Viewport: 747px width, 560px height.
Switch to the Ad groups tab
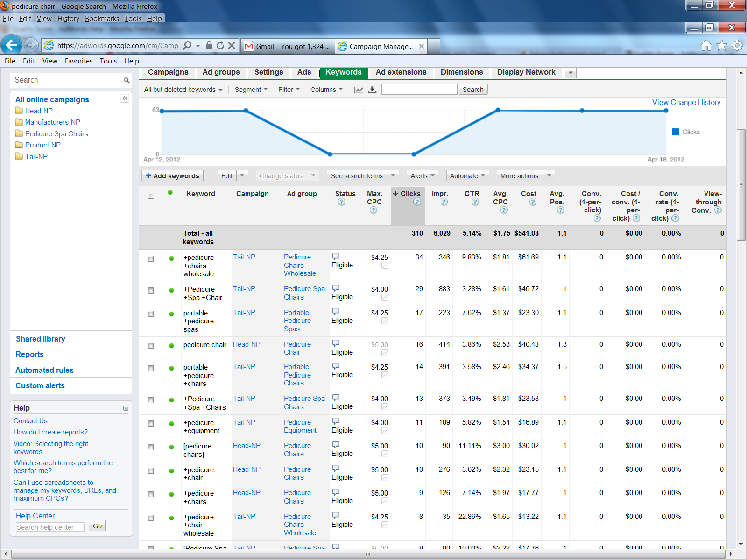click(221, 72)
